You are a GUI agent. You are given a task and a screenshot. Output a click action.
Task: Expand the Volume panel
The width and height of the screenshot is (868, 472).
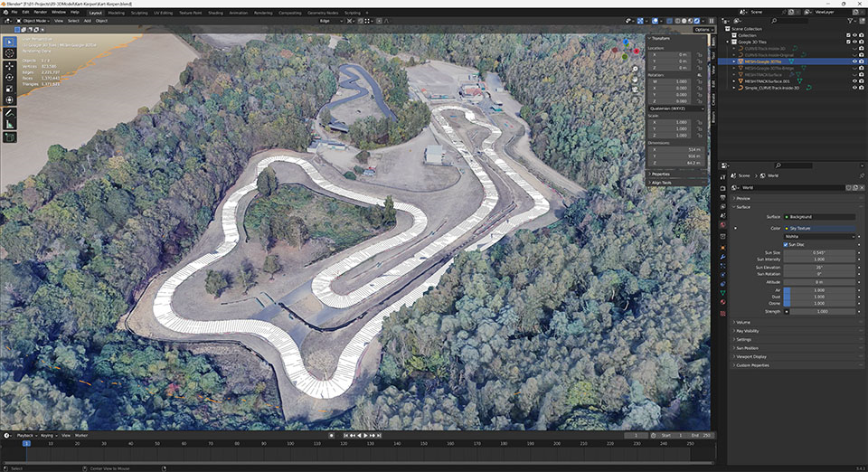[x=743, y=322]
